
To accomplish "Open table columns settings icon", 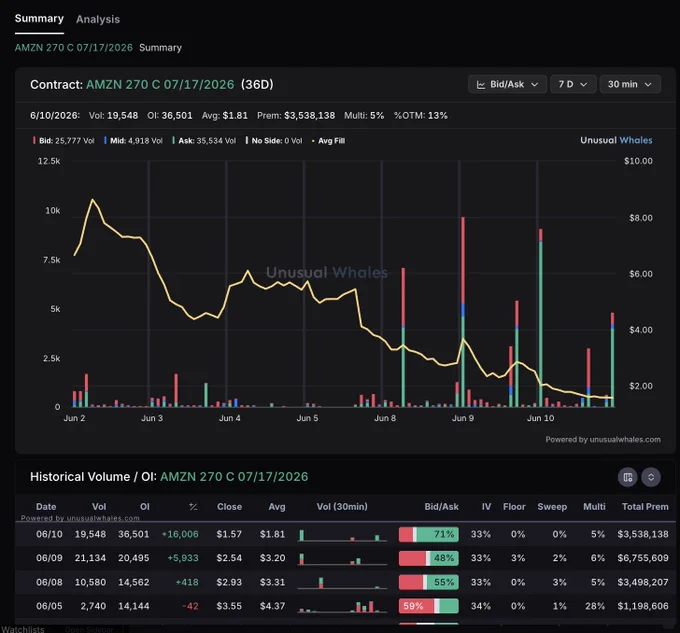I will coord(628,477).
